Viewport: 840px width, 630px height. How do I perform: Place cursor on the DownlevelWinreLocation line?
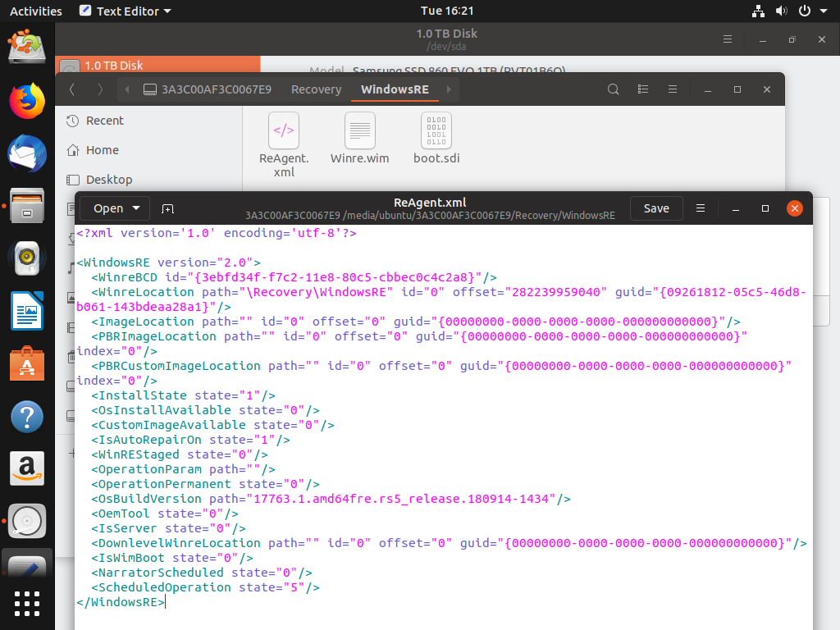coord(449,543)
